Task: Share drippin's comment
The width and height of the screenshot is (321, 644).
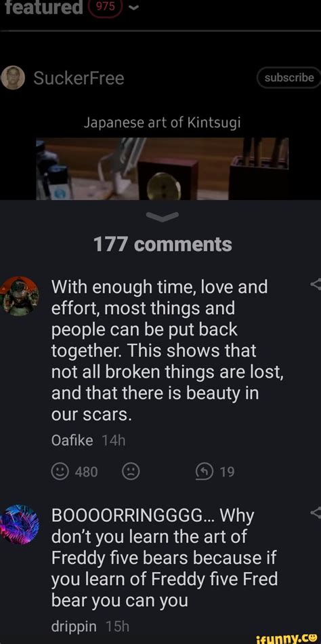Action: [x=316, y=512]
